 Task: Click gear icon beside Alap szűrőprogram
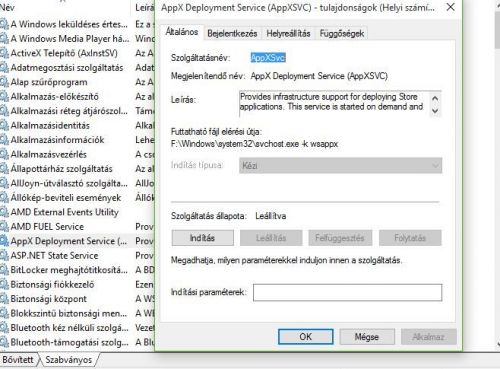coord(4,82)
